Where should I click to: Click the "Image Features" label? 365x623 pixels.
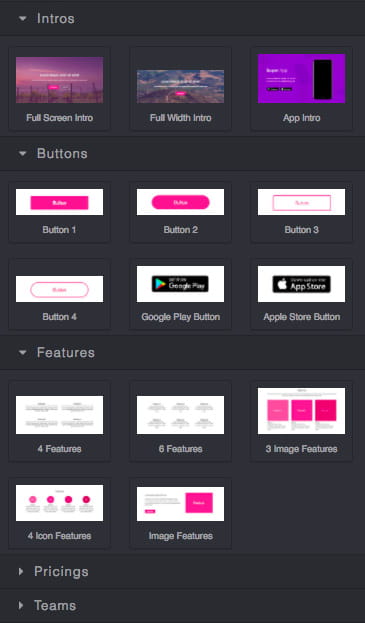pyautogui.click(x=180, y=536)
